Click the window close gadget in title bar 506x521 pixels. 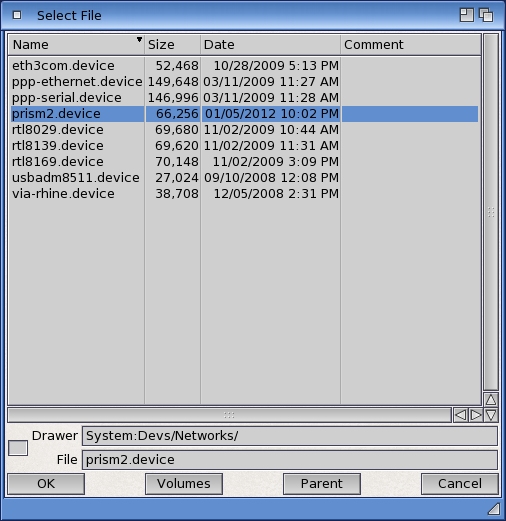click(17, 15)
